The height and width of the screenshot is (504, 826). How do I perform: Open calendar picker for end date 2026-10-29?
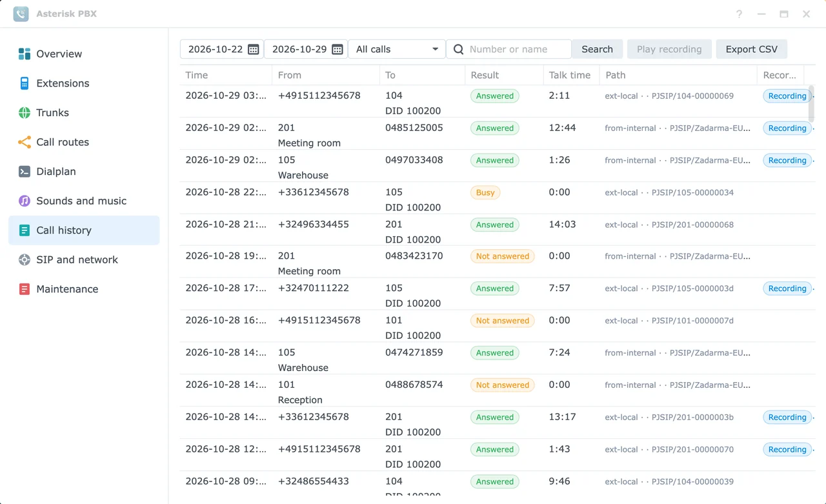click(337, 49)
